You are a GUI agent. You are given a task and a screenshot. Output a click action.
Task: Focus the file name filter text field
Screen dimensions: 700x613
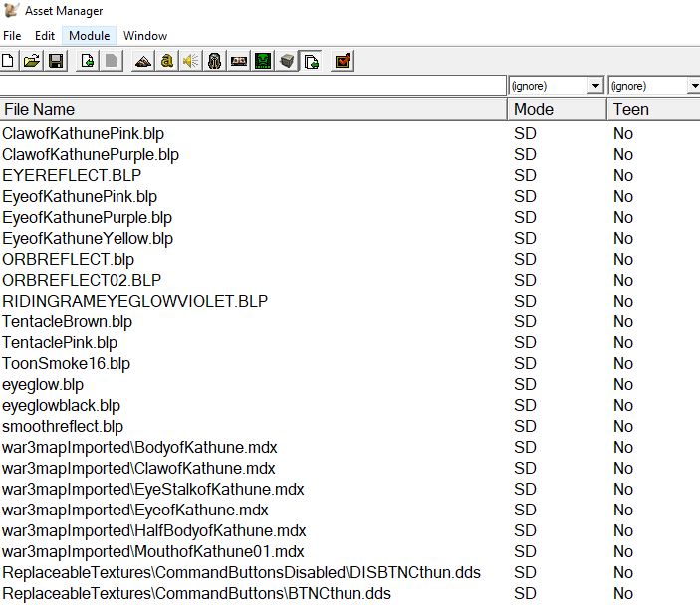(253, 85)
